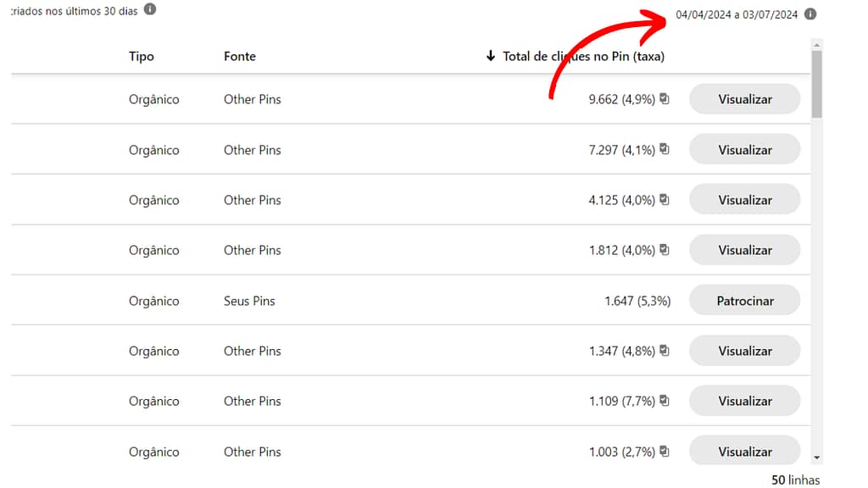Click 'Patrocinar' on the Seus Pins row

(744, 300)
